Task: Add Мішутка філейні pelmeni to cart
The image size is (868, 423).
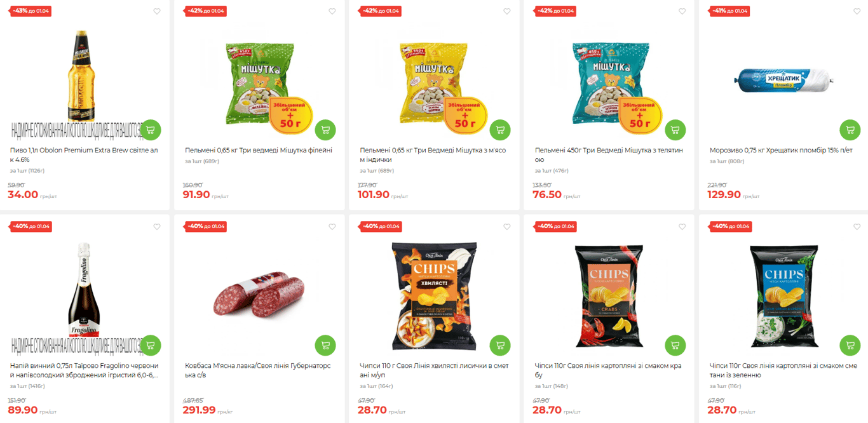Action: pyautogui.click(x=325, y=130)
